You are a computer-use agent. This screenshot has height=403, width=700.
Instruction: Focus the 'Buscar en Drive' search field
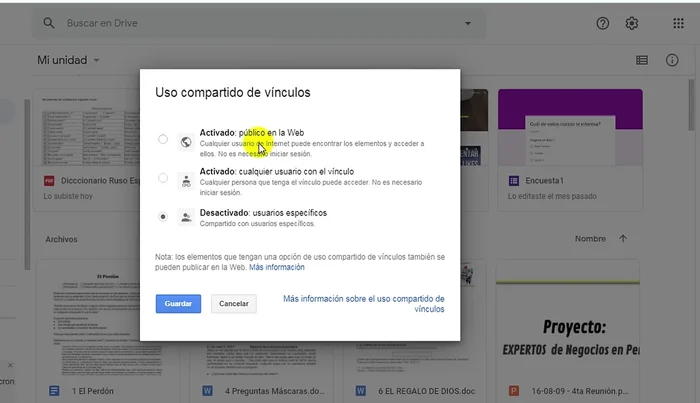(x=259, y=23)
